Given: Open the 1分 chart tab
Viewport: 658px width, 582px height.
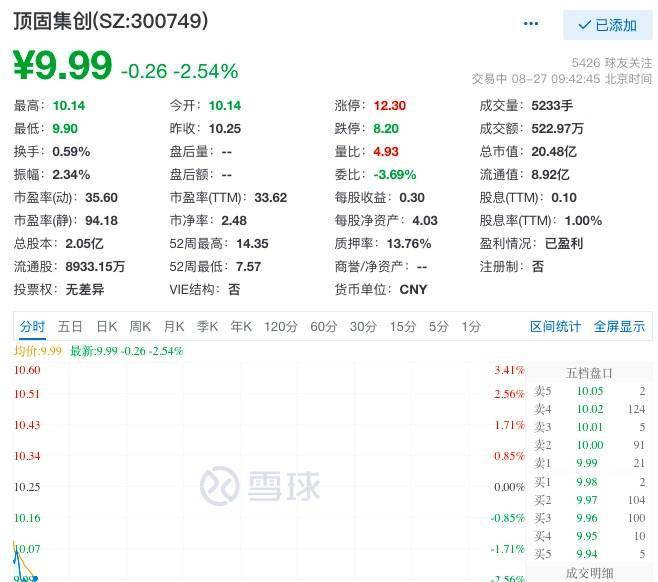Looking at the screenshot, I should point(471,326).
